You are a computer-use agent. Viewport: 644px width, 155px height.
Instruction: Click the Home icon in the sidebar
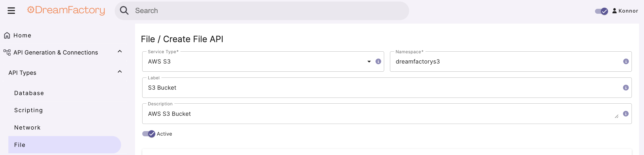(x=7, y=35)
